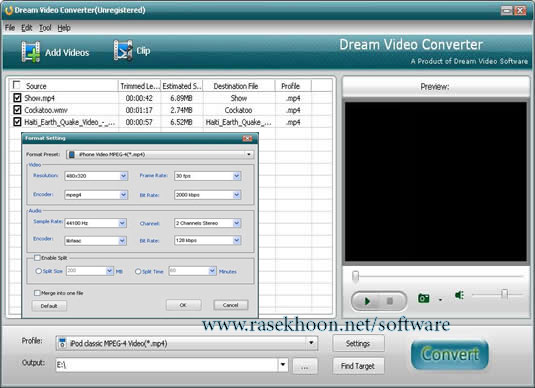Expand the Output path dropdown

point(283,364)
